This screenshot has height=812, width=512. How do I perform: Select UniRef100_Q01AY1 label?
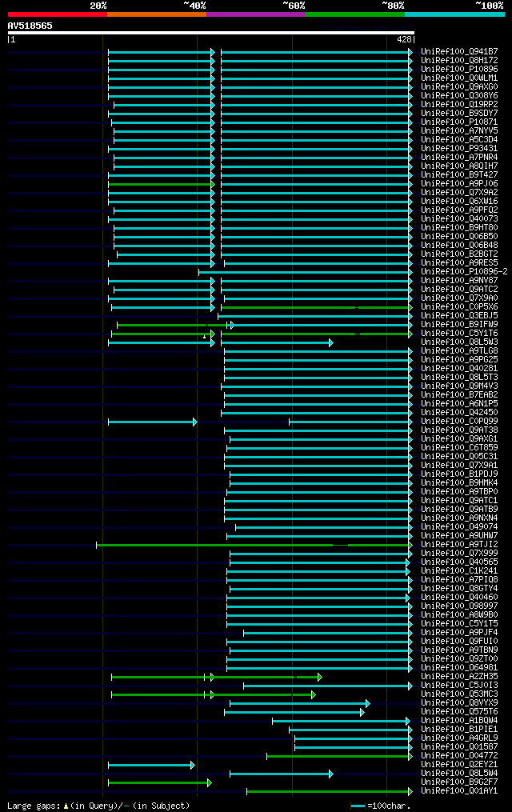459,791
